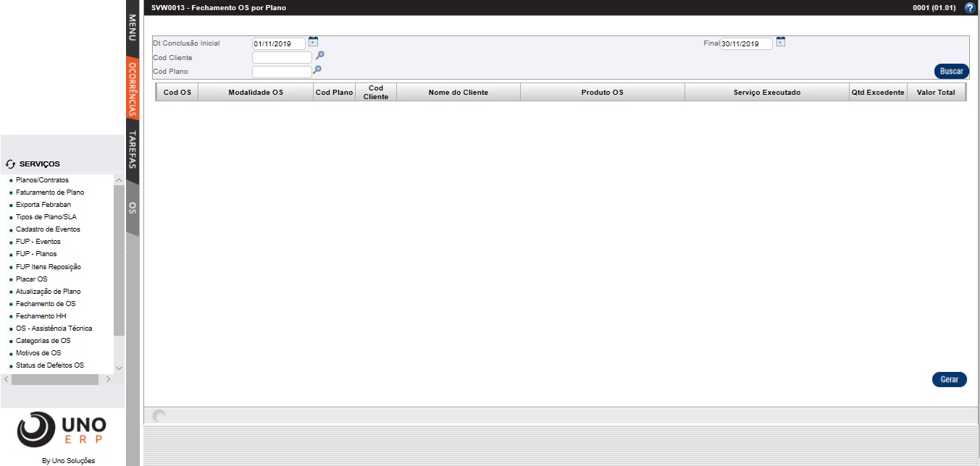Open the calendar picker for Dt Conclusão Inicial
This screenshot has width=980, height=466.
[312, 42]
